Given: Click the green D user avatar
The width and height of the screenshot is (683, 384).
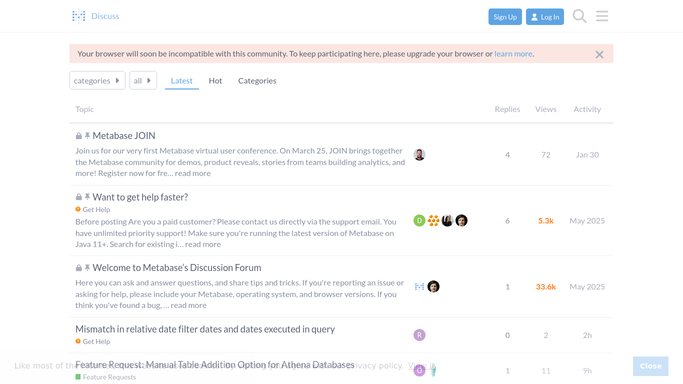Looking at the screenshot, I should 419,221.
